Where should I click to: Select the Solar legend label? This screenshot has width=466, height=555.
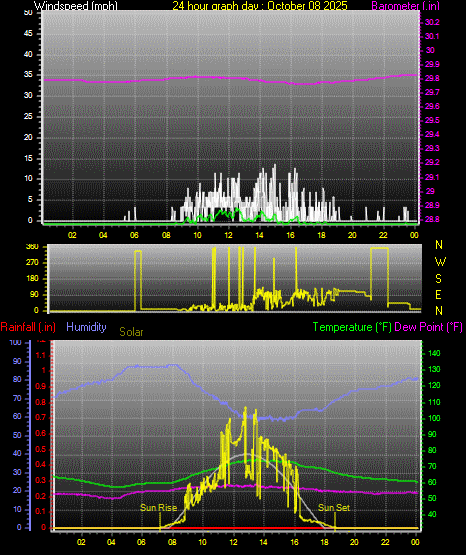point(131,332)
